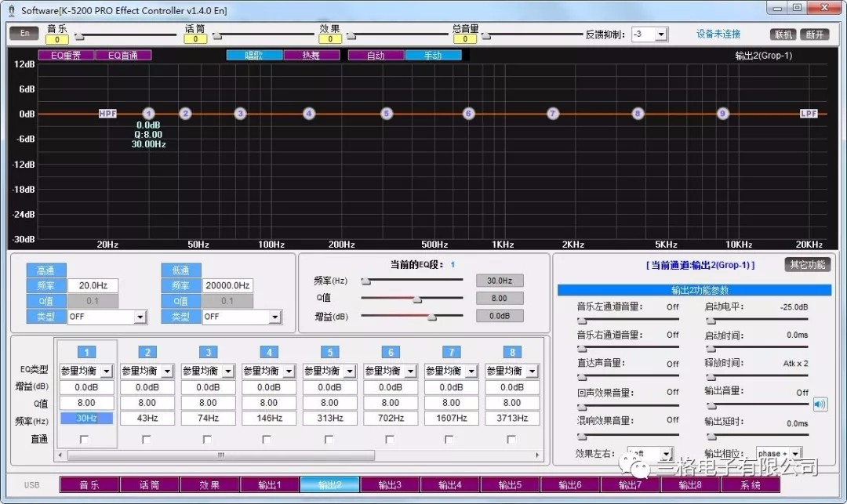Click EQ node 9 on the graph
Image resolution: width=847 pixels, height=504 pixels.
click(723, 114)
